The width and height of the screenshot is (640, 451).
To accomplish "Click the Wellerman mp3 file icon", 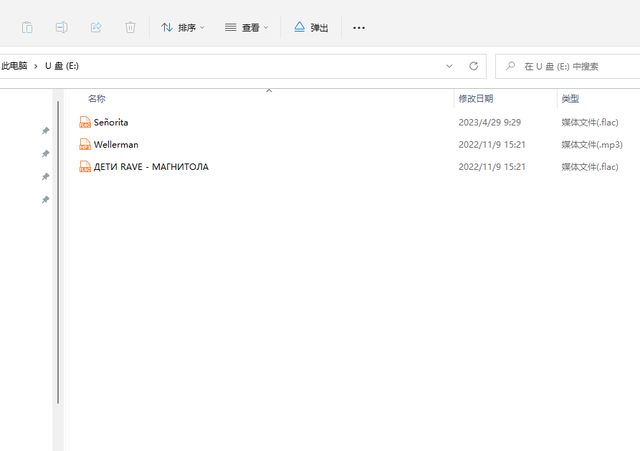I will (x=85, y=144).
